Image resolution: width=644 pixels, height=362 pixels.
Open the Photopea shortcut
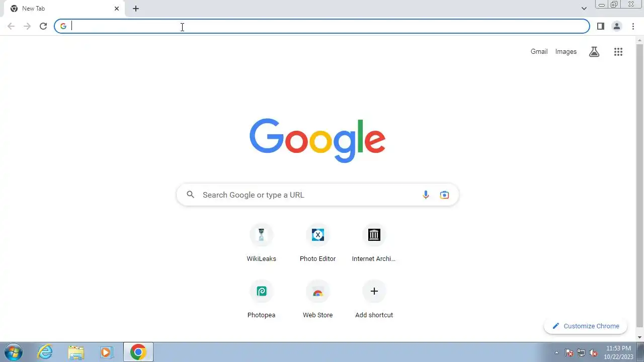261,300
